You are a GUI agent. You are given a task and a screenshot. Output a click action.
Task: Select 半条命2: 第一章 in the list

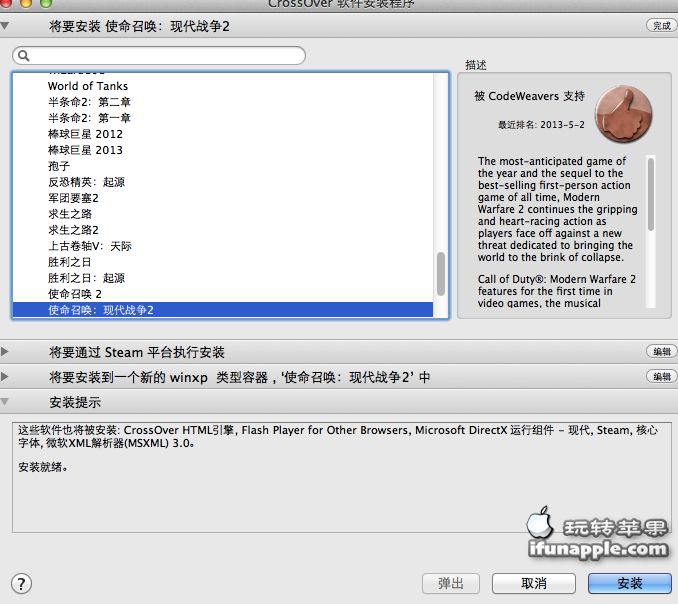[x=223, y=118]
